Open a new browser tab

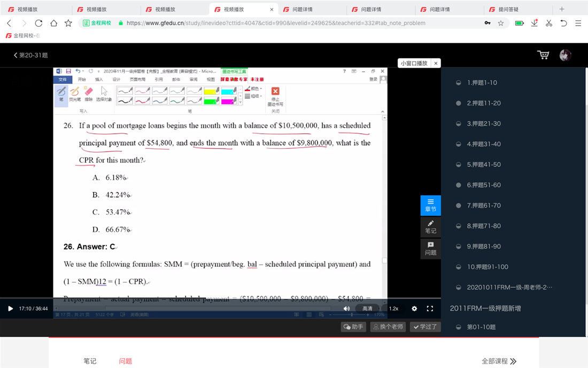(x=562, y=9)
